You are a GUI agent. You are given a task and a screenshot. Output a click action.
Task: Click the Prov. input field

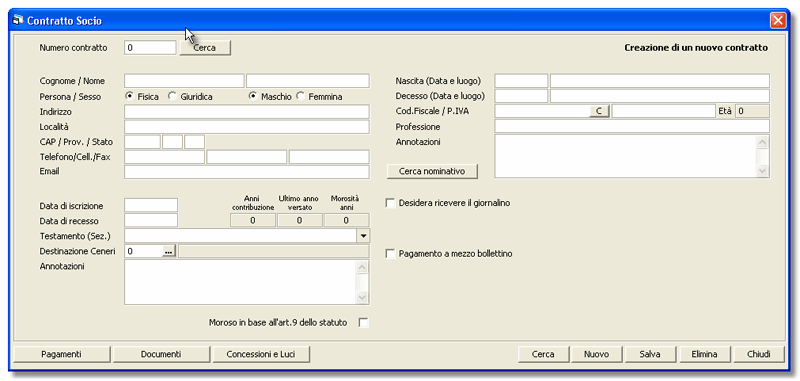coord(172,142)
